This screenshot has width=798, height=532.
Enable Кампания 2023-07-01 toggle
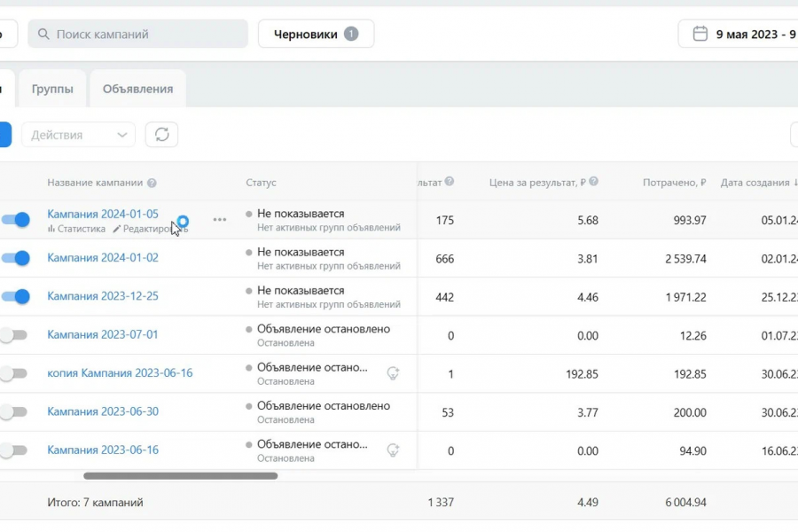pos(13,335)
